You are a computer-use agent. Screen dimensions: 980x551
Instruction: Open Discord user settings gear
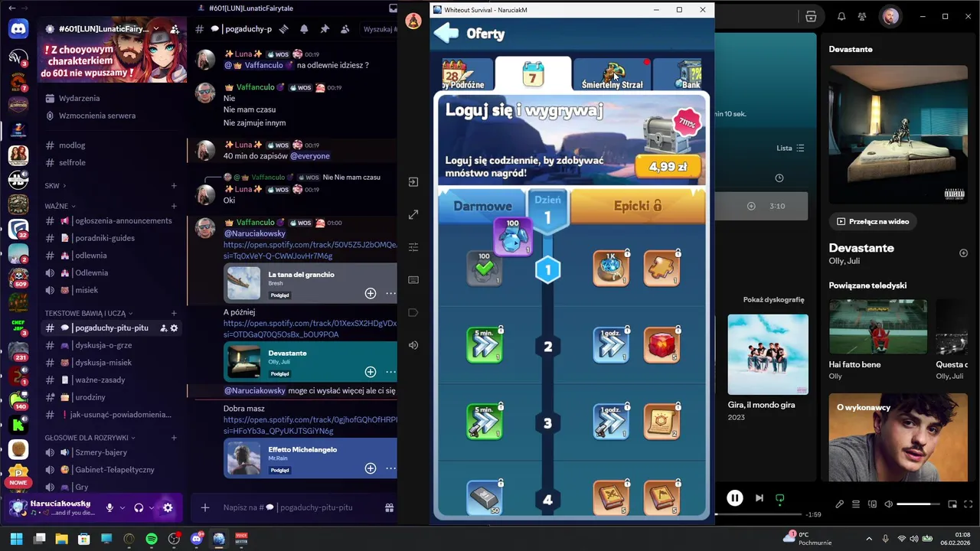tap(168, 507)
